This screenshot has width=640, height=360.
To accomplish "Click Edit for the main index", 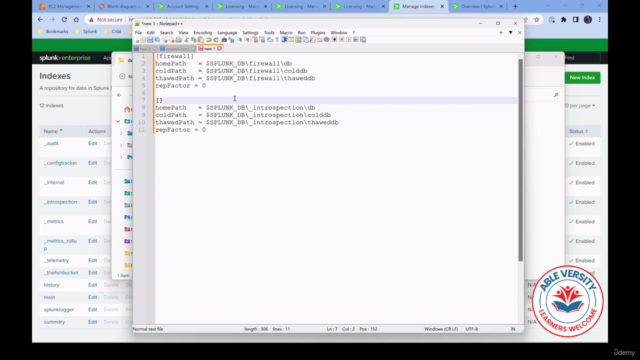I will pyautogui.click(x=93, y=298).
